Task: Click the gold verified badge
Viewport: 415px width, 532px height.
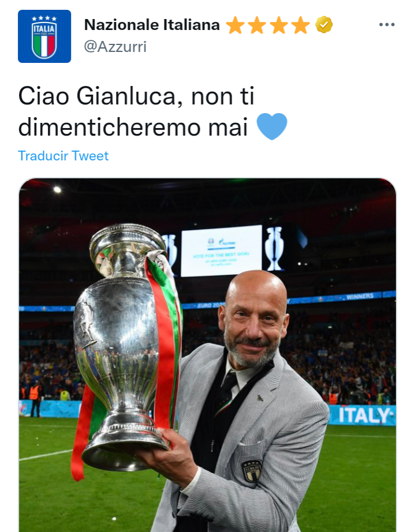Action: [x=324, y=25]
